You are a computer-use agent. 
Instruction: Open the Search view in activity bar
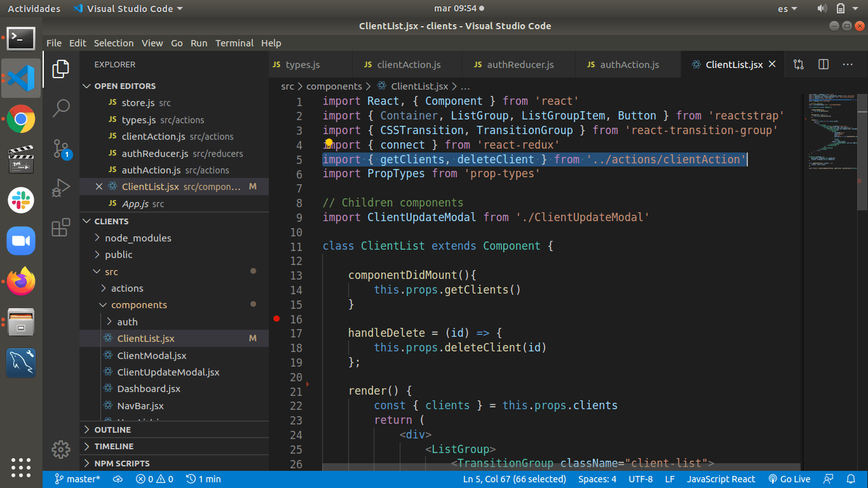click(x=61, y=108)
